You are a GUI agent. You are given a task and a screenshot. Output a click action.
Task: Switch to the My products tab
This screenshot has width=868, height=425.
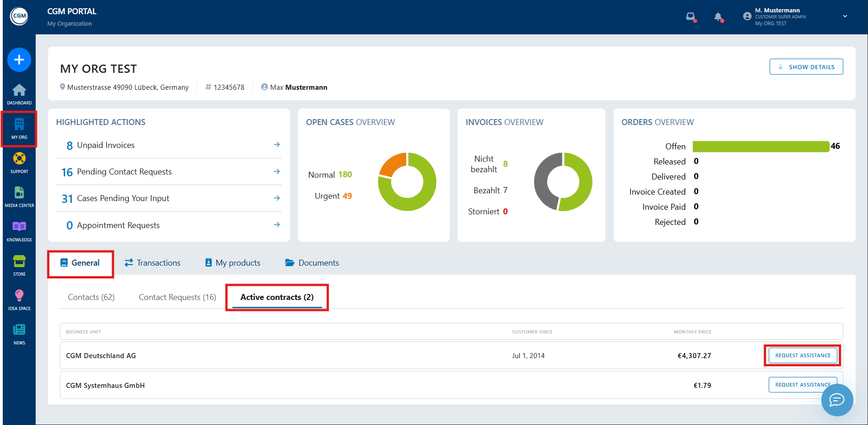pyautogui.click(x=232, y=263)
